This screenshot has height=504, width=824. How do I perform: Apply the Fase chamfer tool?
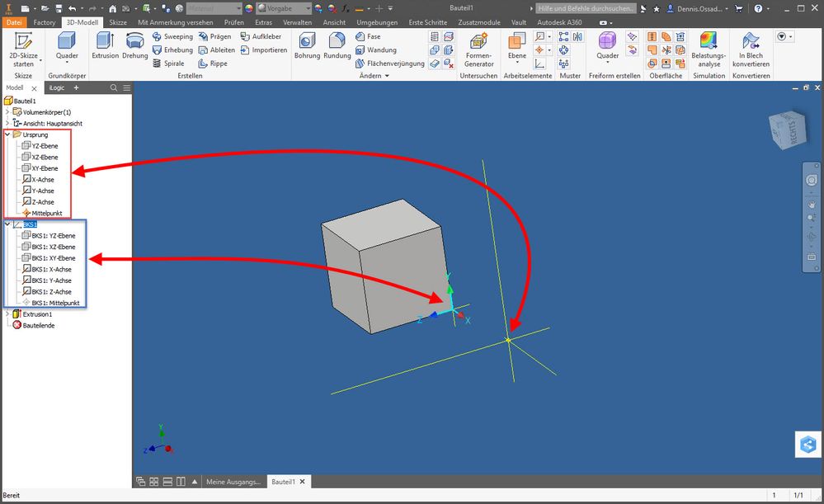click(368, 36)
